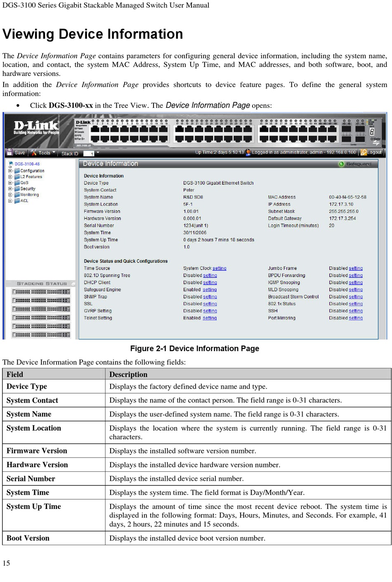This screenshot has height=582, width=392.
Task: Click the Monitoring folder icon
Action: 17,195
